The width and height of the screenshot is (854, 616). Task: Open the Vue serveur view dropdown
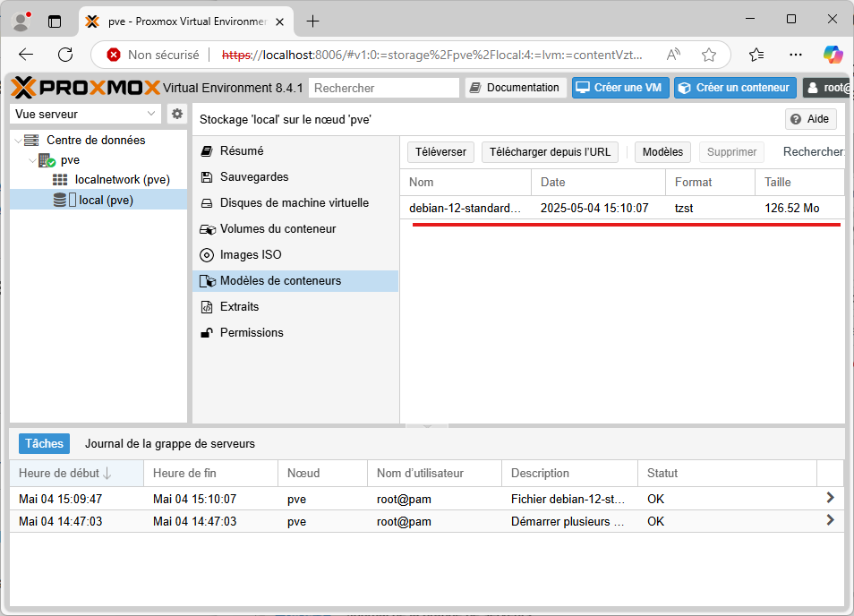click(x=86, y=114)
